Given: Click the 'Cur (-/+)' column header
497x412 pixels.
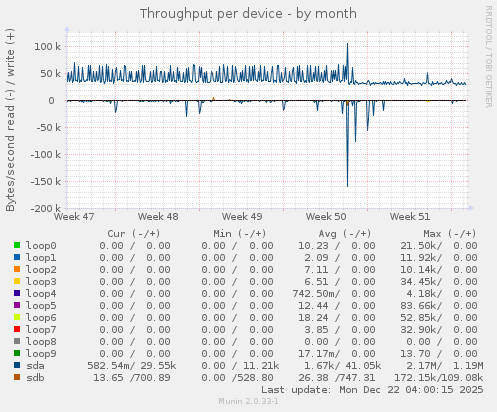Looking at the screenshot, I should 134,234.
